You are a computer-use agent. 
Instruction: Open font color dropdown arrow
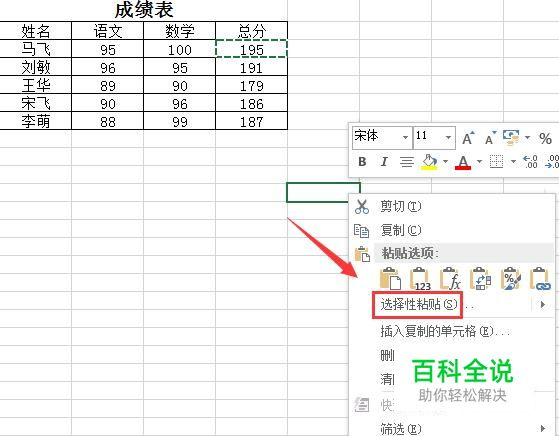tap(479, 162)
